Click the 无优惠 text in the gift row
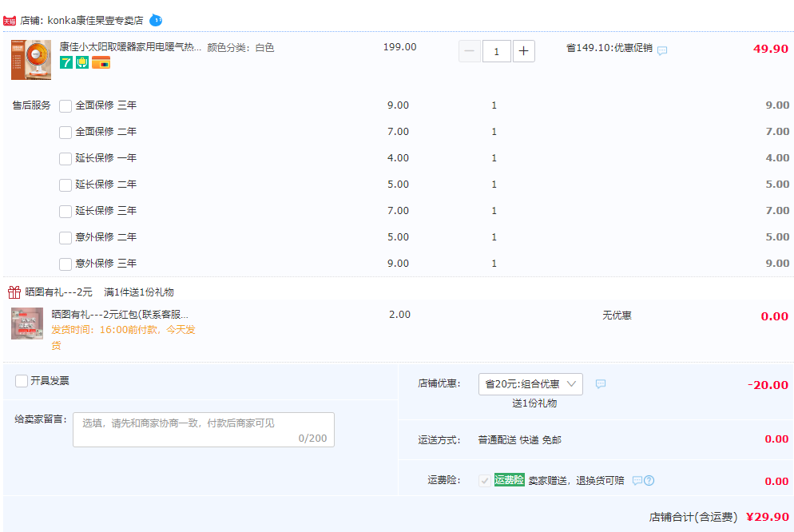This screenshot has width=794, height=532. (617, 316)
